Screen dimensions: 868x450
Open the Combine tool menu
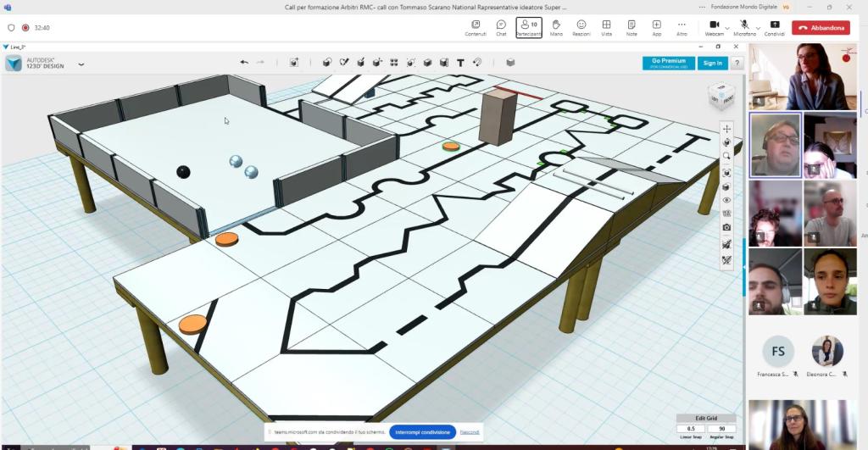427,63
